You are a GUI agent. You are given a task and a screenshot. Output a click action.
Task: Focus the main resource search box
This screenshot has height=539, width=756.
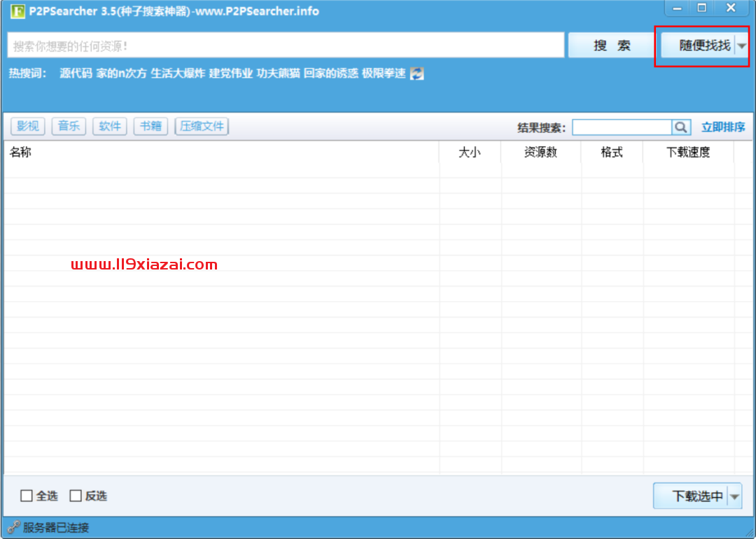click(286, 45)
